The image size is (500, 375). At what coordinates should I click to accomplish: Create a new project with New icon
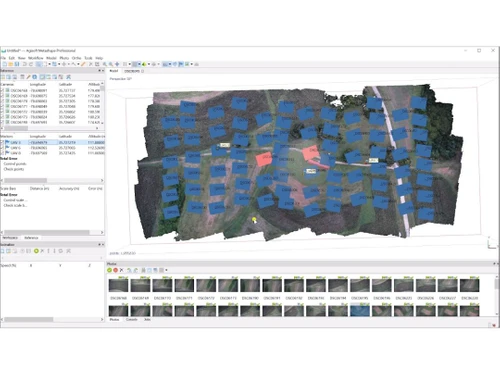pos(5,64)
